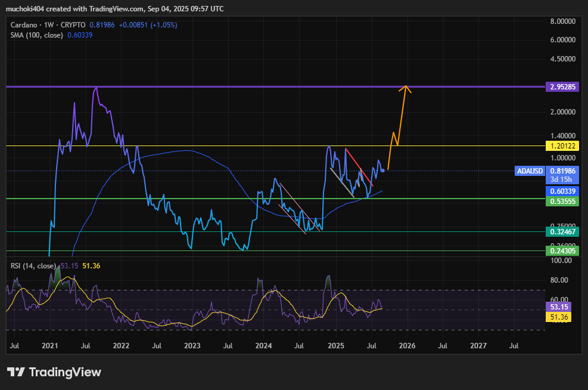
Task: Click the 2021 time axis label
Action: [x=49, y=345]
